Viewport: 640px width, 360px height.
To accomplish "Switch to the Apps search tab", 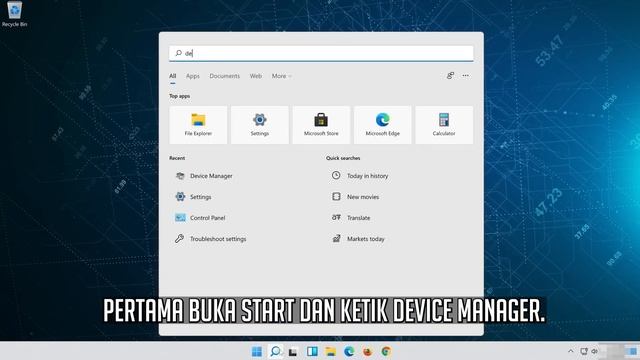I will (x=193, y=76).
